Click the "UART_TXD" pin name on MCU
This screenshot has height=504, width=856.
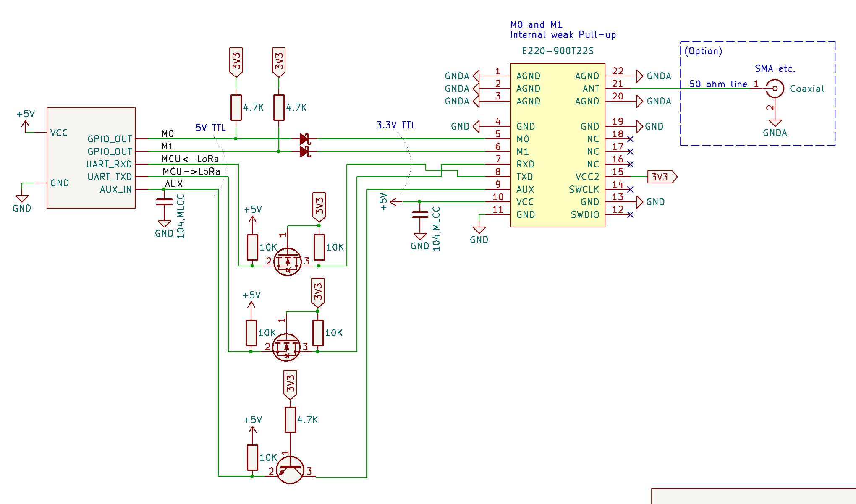click(x=110, y=177)
